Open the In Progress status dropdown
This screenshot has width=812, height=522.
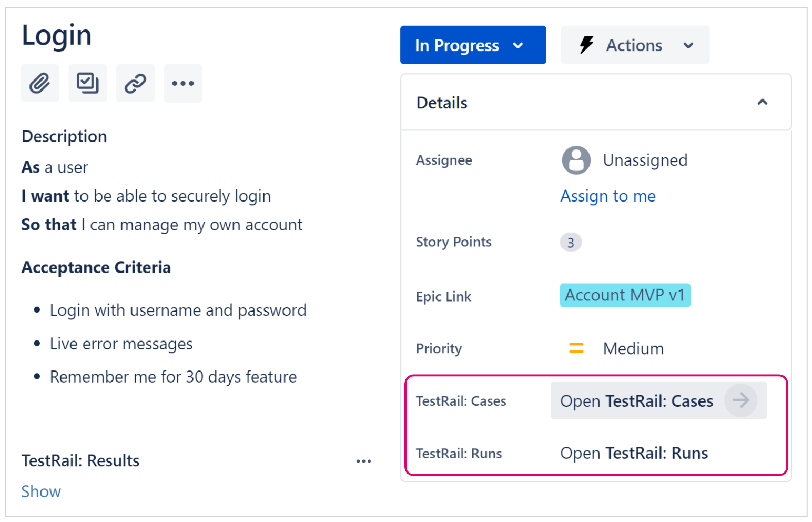[472, 45]
